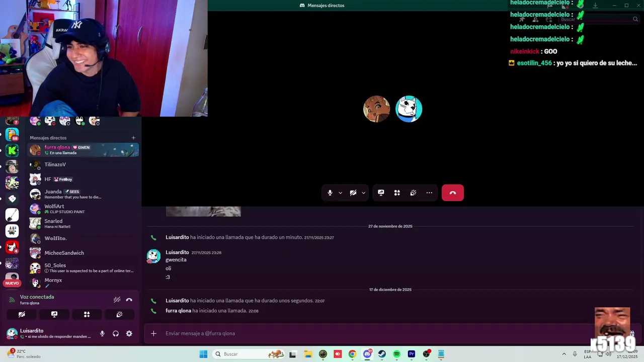Screen dimensions: 644x362
Task: Open soundboard from voice connected panel
Action: point(119,314)
